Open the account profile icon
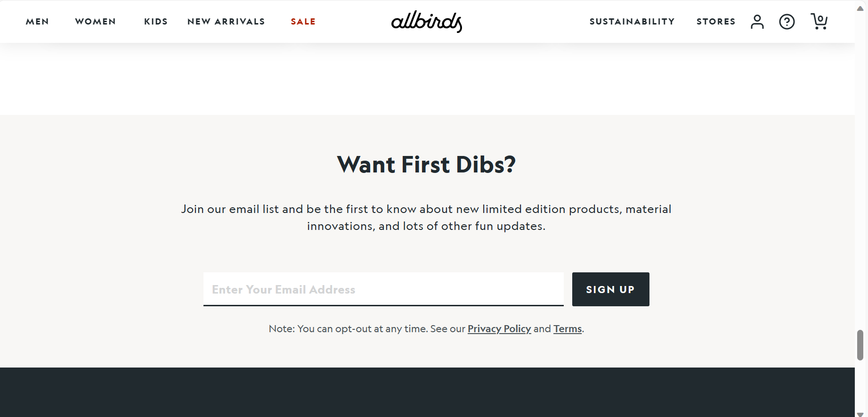This screenshot has width=868, height=417. [757, 22]
